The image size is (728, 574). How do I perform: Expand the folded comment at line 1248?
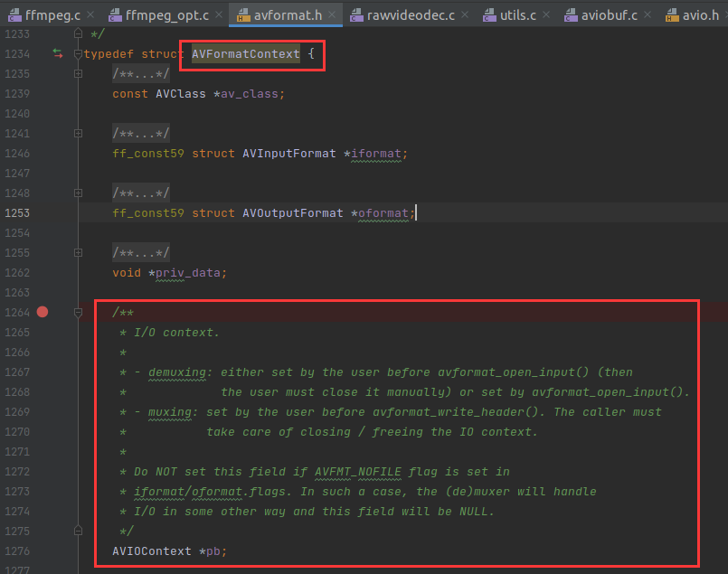click(78, 193)
